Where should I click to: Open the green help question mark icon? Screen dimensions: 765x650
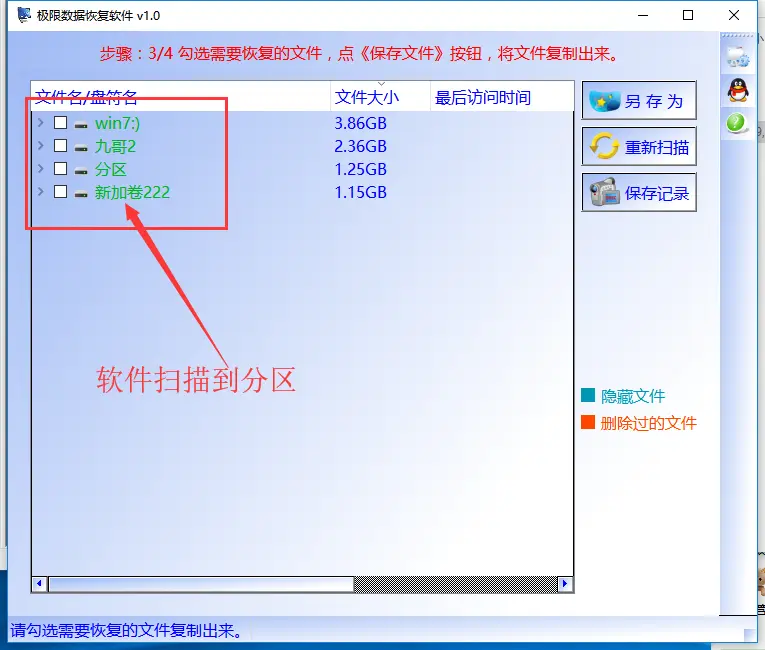coord(736,123)
